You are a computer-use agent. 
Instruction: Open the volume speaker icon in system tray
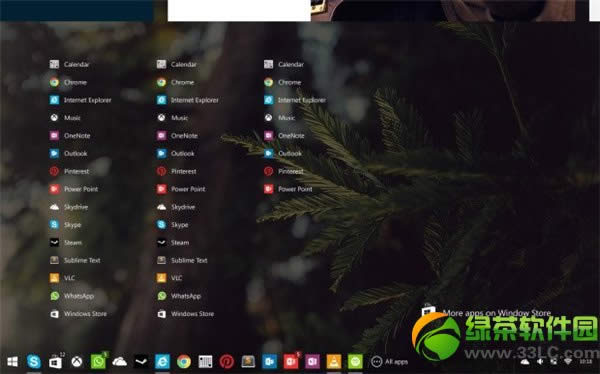click(540, 361)
